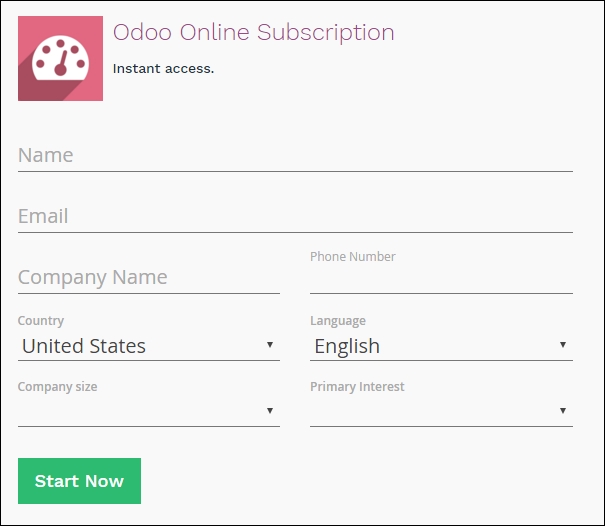The image size is (605, 526).
Task: Click the Country field label
Action: 41,321
